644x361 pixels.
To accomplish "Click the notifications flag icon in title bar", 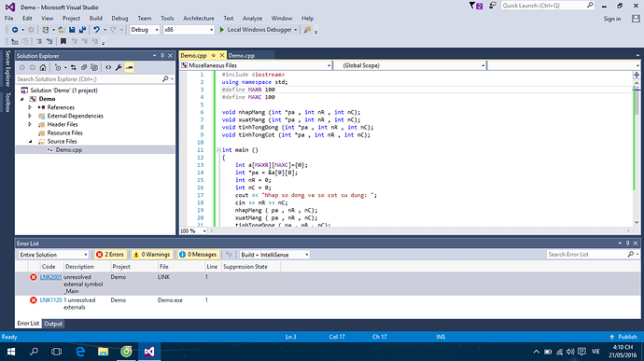I will pyautogui.click(x=476, y=6).
